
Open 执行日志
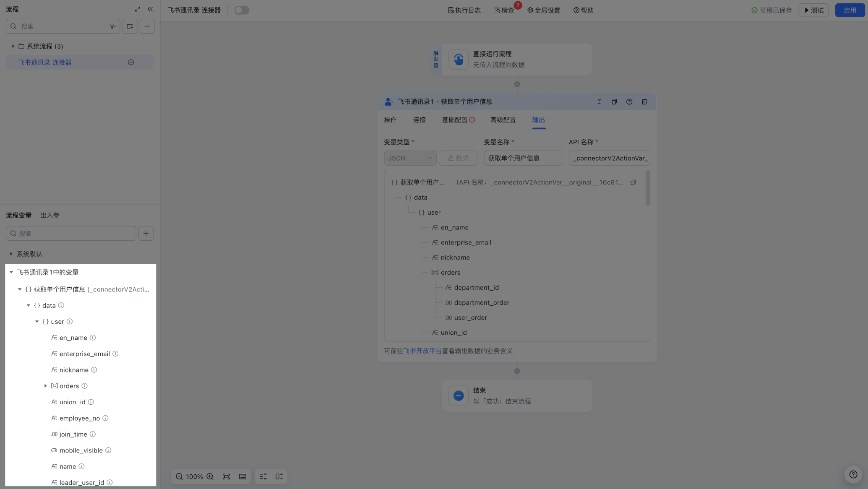pyautogui.click(x=464, y=10)
